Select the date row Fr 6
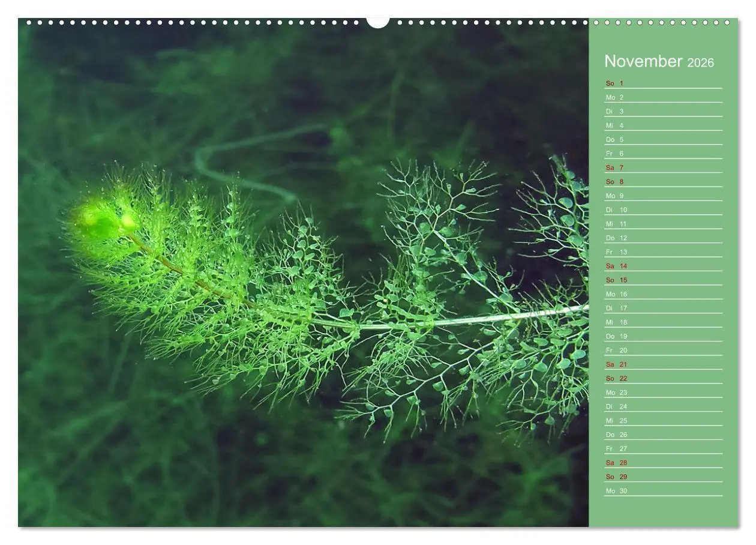Image resolution: width=756 pixels, height=545 pixels. tap(663, 154)
